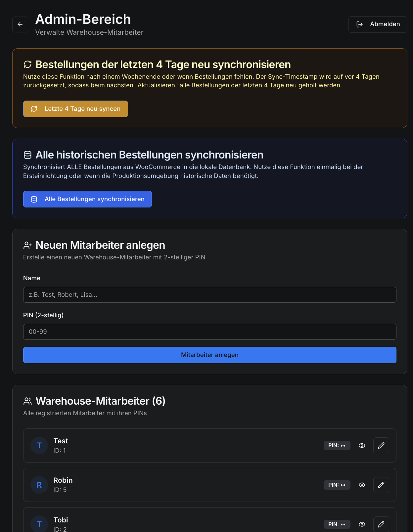Click the Abmelden logout button
This screenshot has width=413, height=532.
point(378,24)
